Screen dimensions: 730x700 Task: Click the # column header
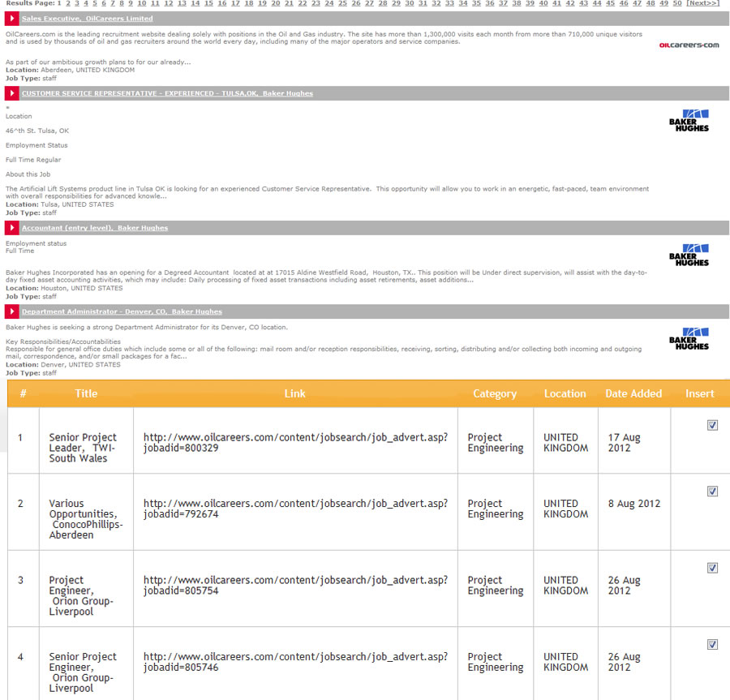(x=24, y=393)
